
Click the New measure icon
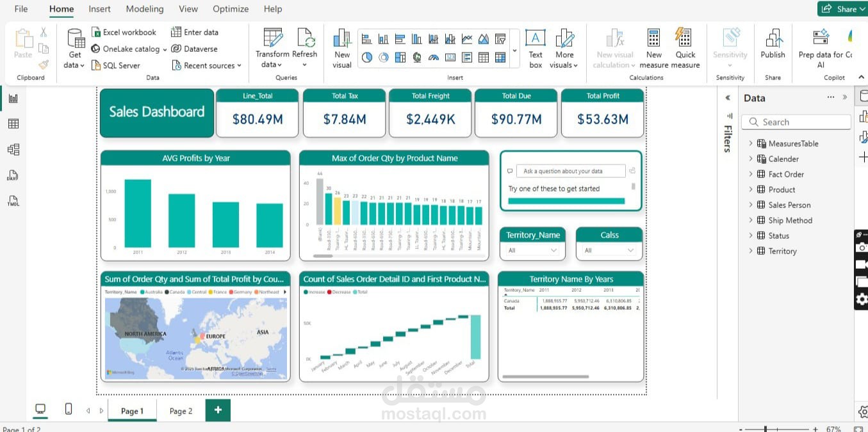pyautogui.click(x=653, y=38)
